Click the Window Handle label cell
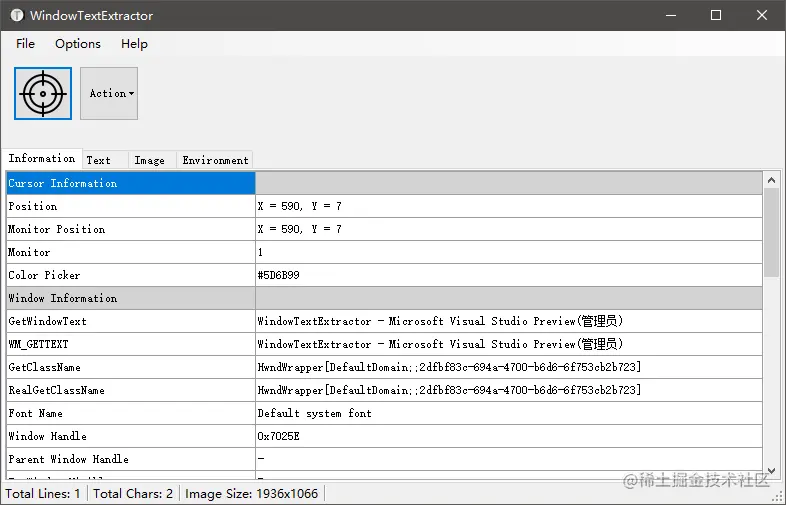 [x=131, y=437]
